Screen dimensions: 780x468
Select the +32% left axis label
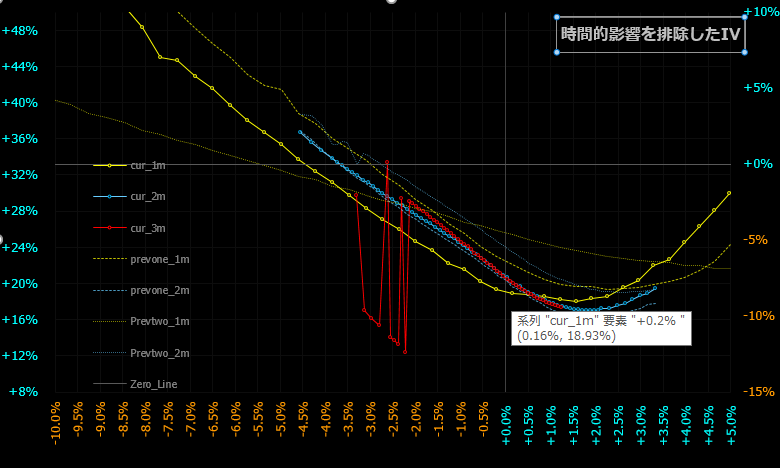20,175
